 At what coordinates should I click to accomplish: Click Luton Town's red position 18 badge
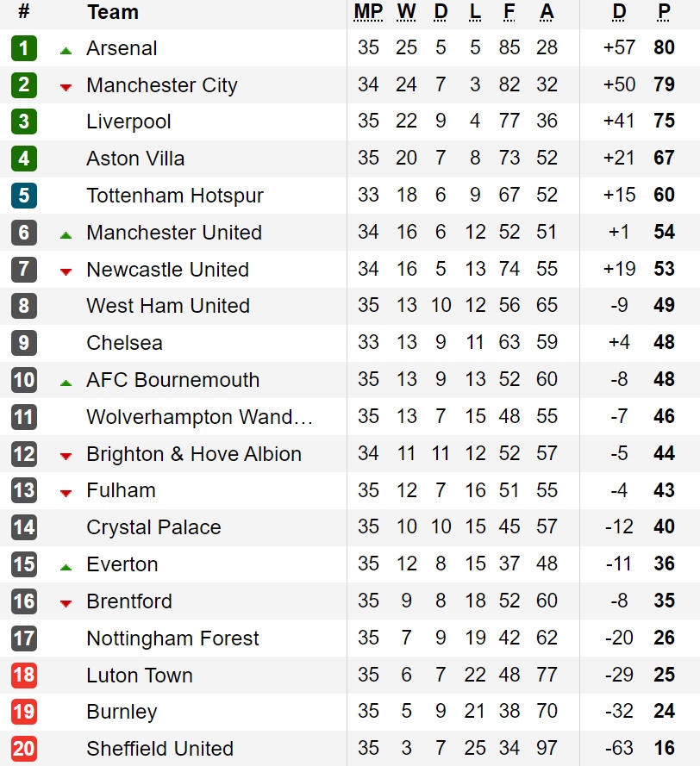point(23,675)
